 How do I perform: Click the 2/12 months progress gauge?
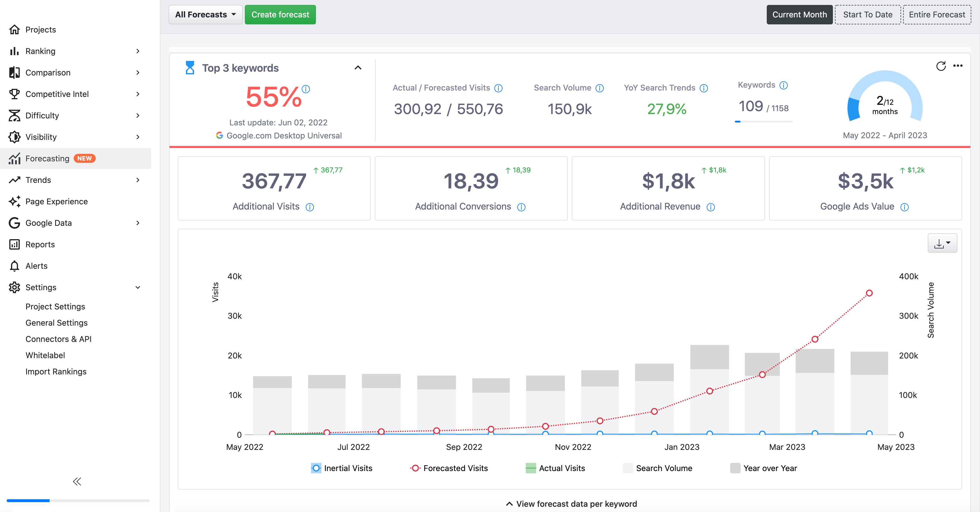coord(885,96)
